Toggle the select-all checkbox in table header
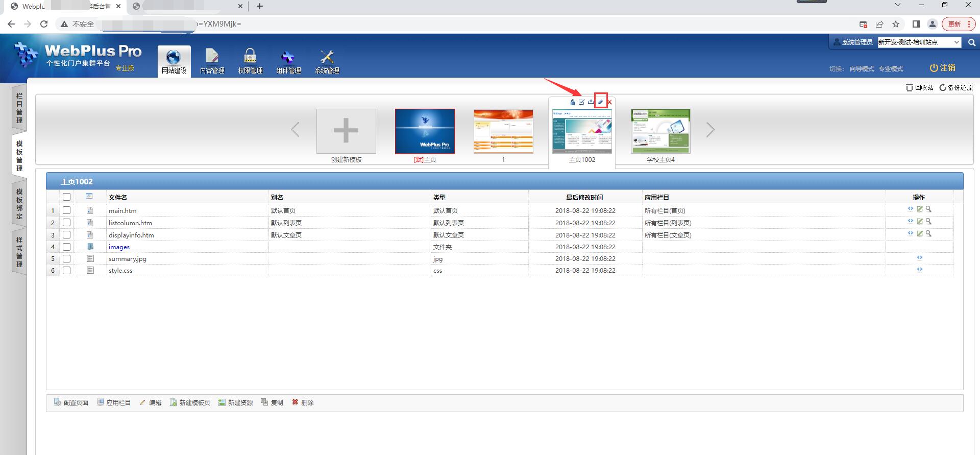The image size is (980, 455). (x=66, y=197)
